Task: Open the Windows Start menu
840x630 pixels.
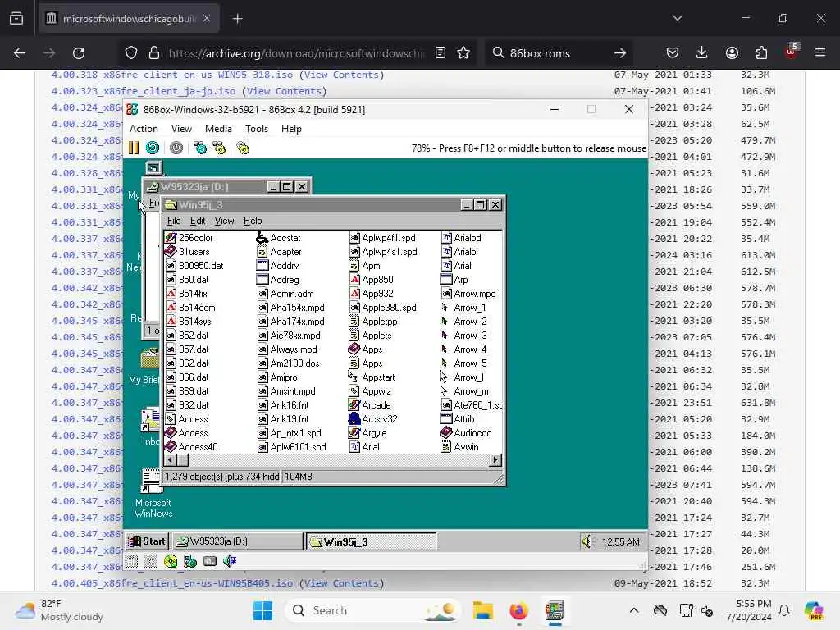Action: (x=262, y=610)
